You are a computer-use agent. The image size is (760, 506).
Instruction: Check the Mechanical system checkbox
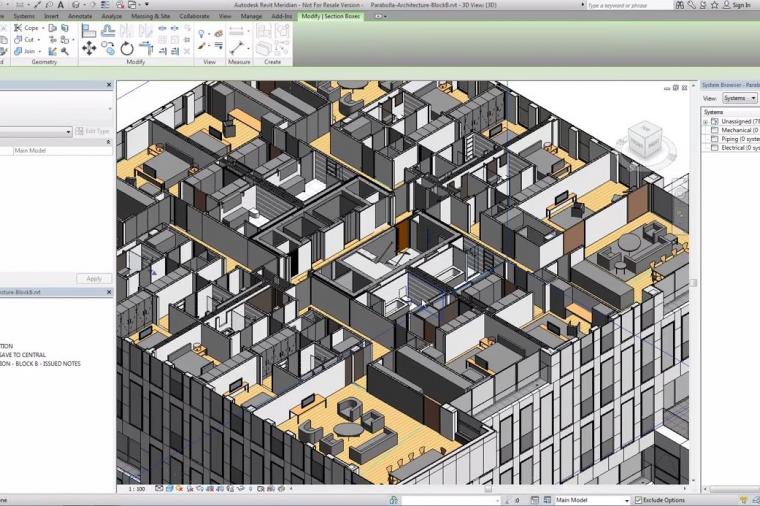714,130
